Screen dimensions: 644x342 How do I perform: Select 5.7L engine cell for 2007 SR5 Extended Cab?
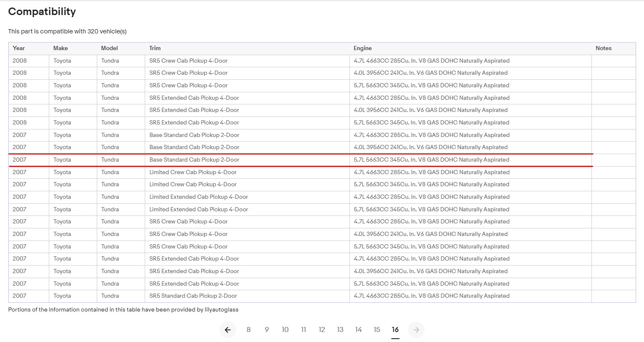pyautogui.click(x=470, y=284)
